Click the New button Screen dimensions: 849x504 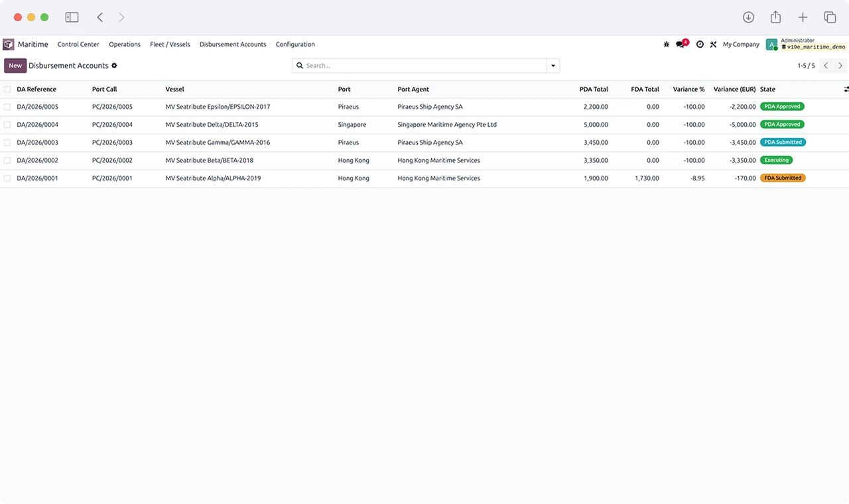15,66
